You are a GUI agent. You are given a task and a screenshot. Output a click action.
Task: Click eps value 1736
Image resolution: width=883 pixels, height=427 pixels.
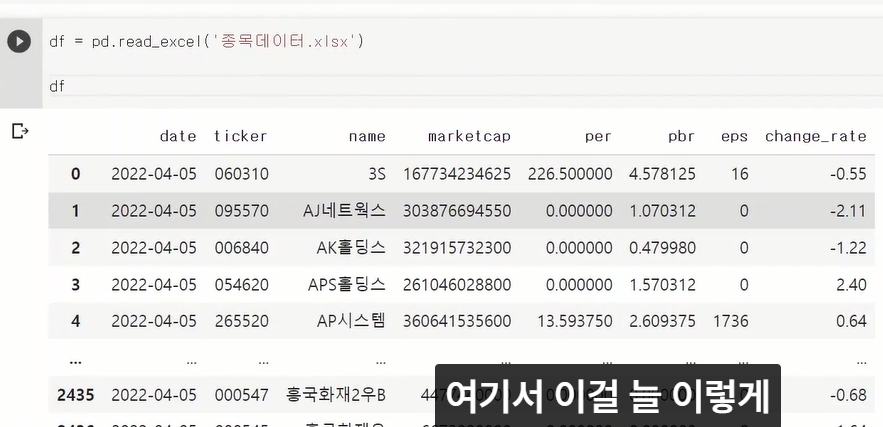[730, 322]
